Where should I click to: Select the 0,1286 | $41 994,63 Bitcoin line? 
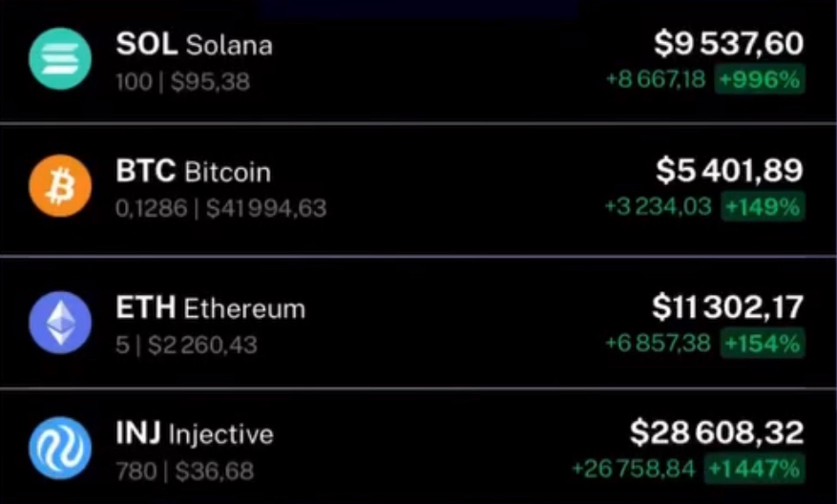coord(220,208)
